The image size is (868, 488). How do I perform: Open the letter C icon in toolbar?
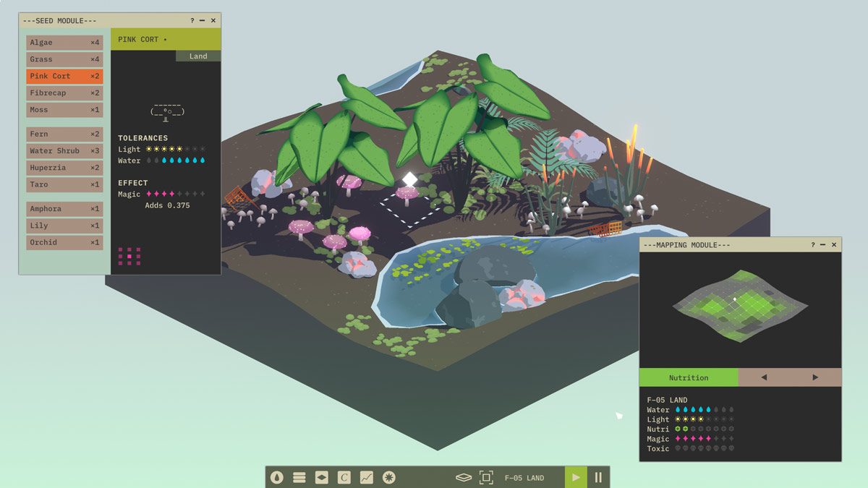coord(344,477)
